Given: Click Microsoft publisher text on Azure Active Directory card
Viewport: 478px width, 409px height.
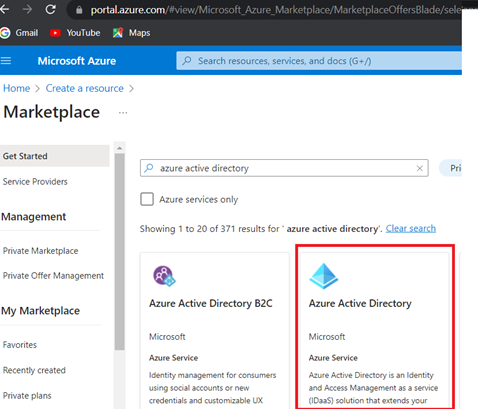Looking at the screenshot, I should [327, 337].
